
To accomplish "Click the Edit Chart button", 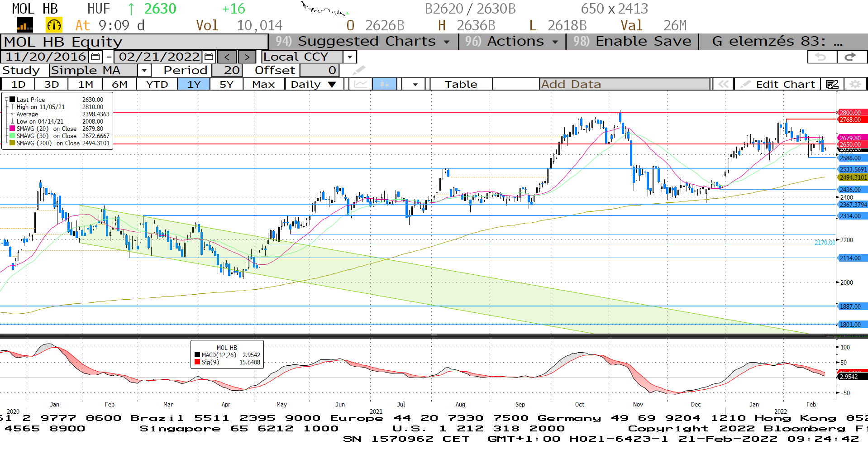I will click(777, 84).
